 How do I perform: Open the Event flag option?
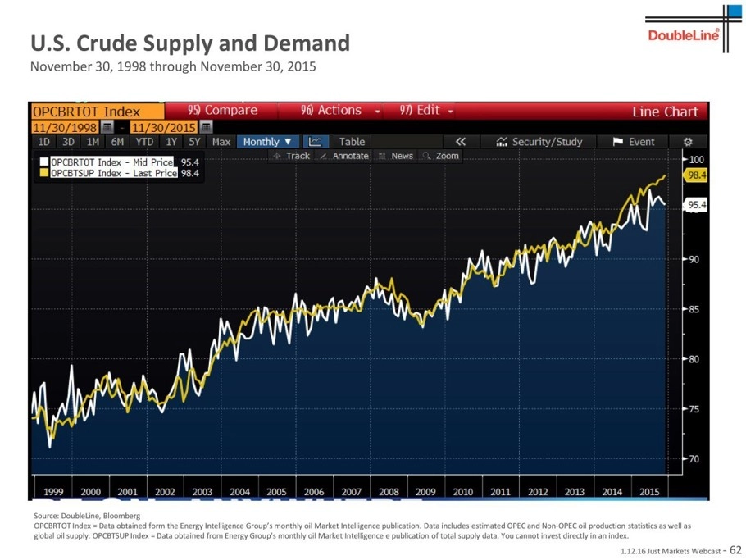coord(633,142)
